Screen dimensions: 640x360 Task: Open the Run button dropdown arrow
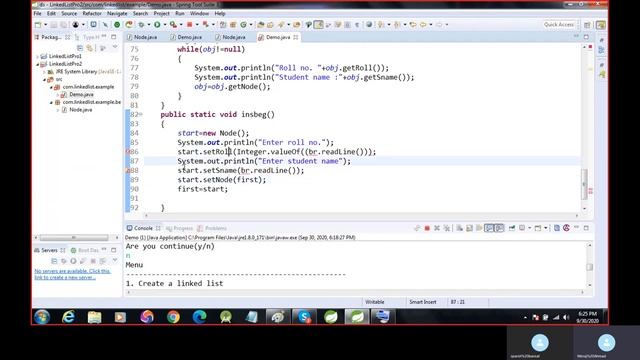pos(164,25)
